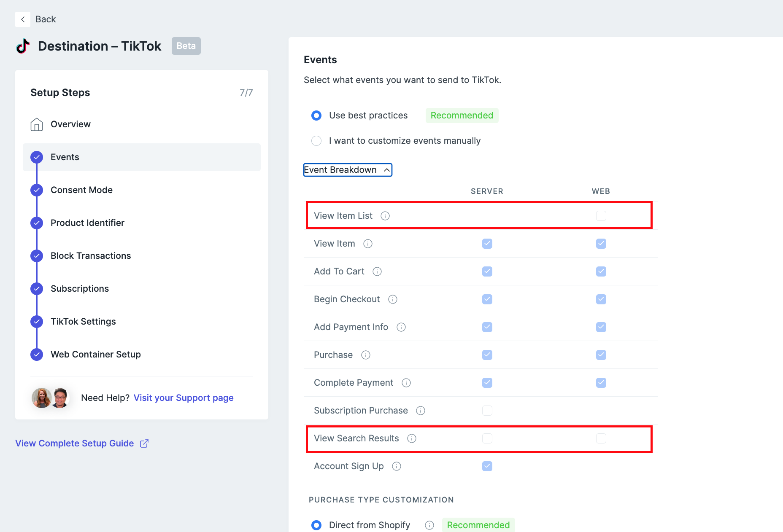Click the external link icon beside Setup Guide
783x532 pixels.
pos(144,443)
